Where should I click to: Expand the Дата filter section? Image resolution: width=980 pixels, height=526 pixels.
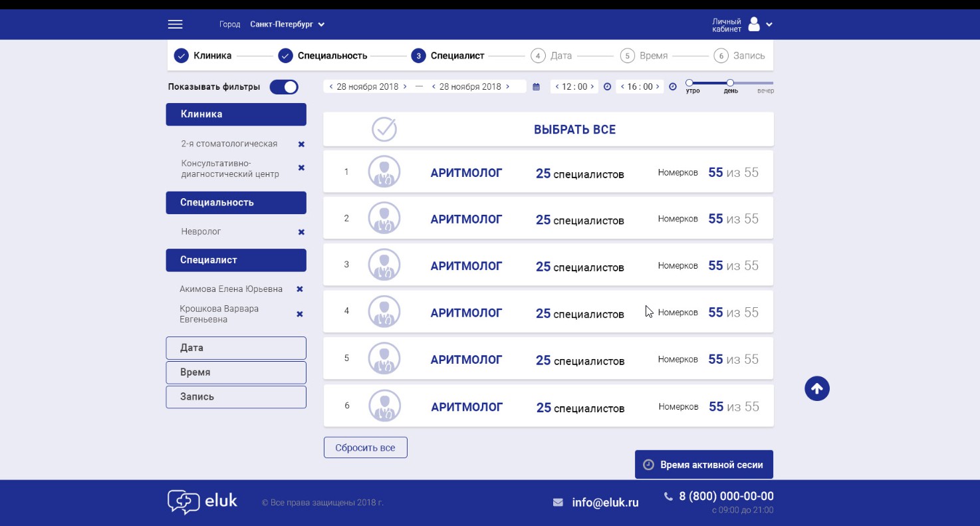coord(236,348)
